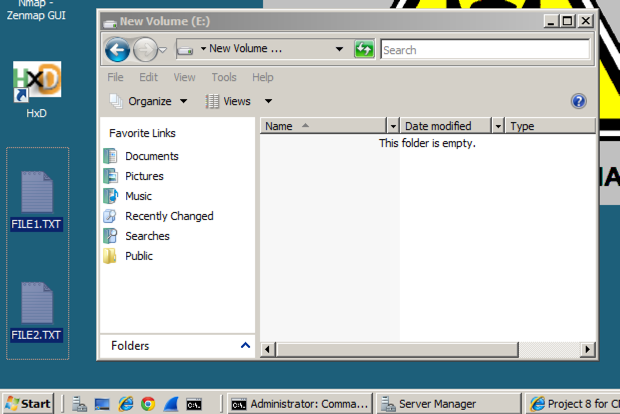
Task: Click the blue Help question icon
Action: point(578,101)
